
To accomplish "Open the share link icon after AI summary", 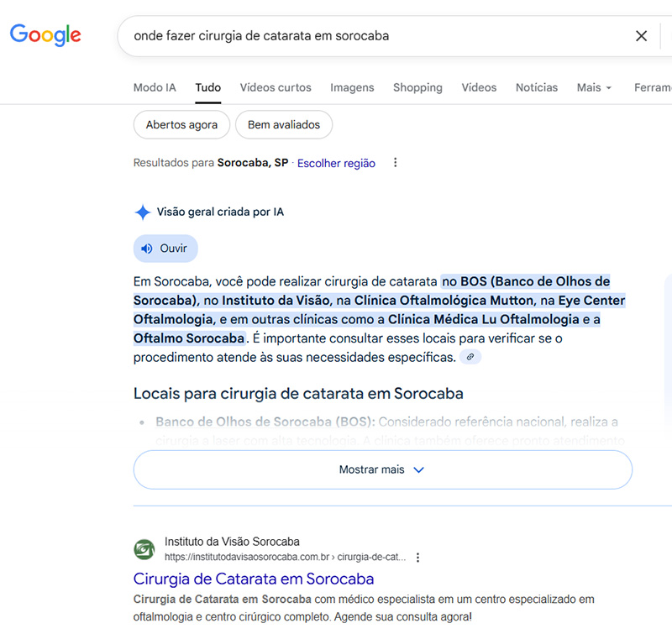I will (470, 356).
